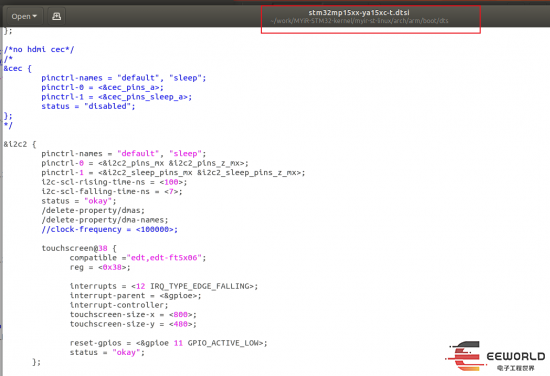Click interrupt-controller; line
The image size is (550, 376).
(x=119, y=305)
